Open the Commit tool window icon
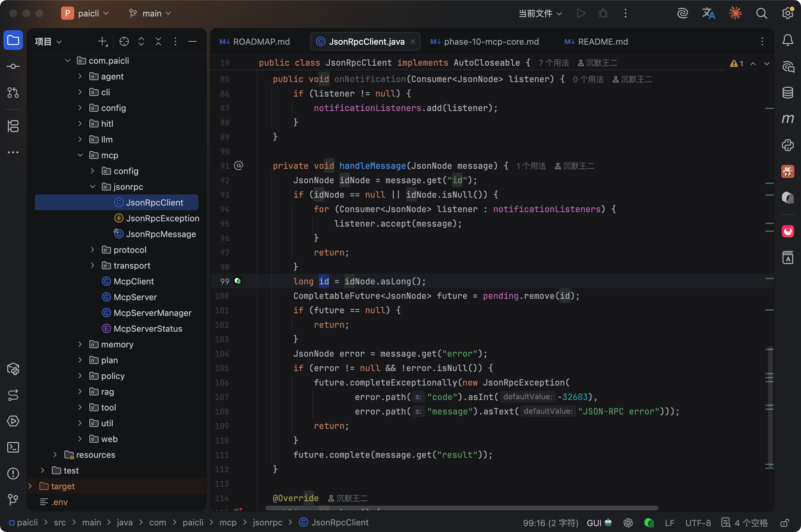 [13, 66]
